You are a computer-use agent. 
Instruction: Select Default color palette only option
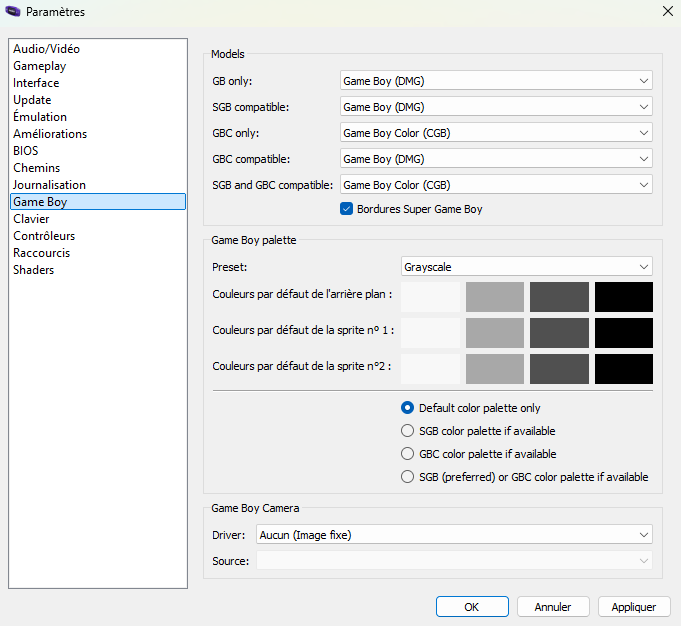(x=407, y=408)
